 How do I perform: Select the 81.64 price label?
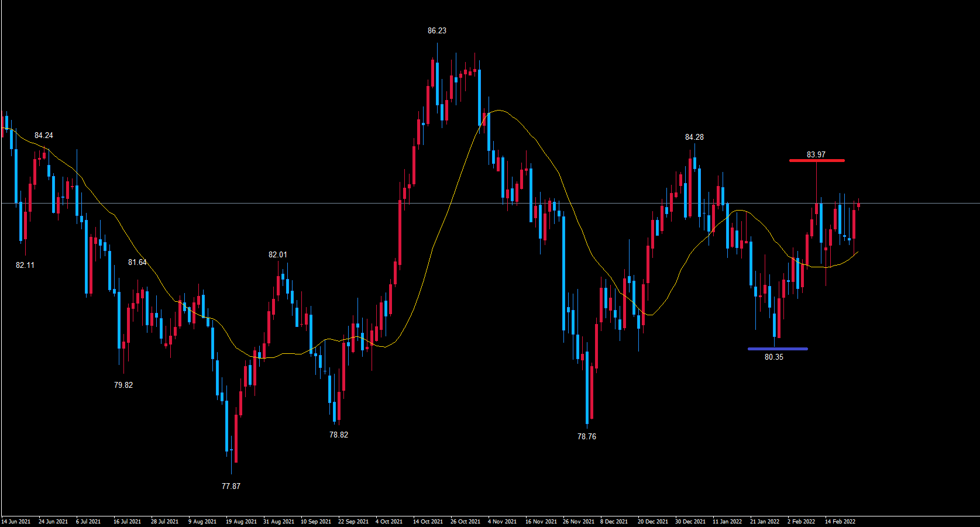pyautogui.click(x=137, y=263)
